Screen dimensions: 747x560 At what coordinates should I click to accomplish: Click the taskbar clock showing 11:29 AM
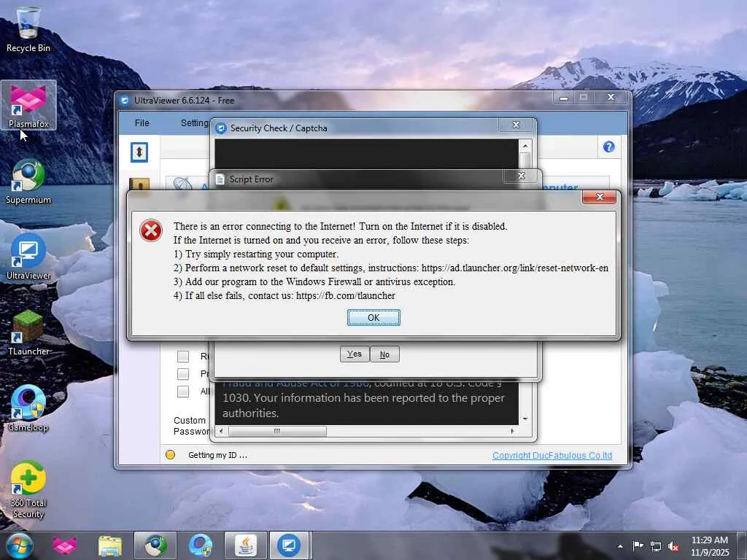(709, 546)
